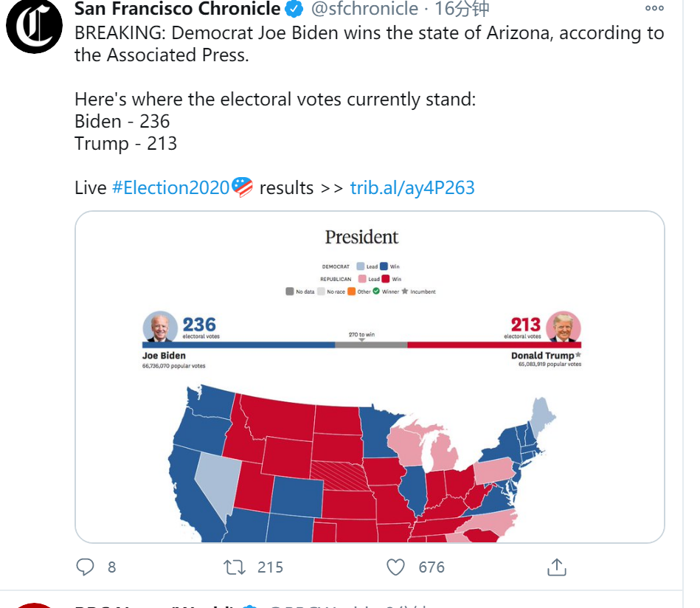Click Joe Biden's portrait photo
This screenshot has width=700, height=608.
pyautogui.click(x=160, y=328)
